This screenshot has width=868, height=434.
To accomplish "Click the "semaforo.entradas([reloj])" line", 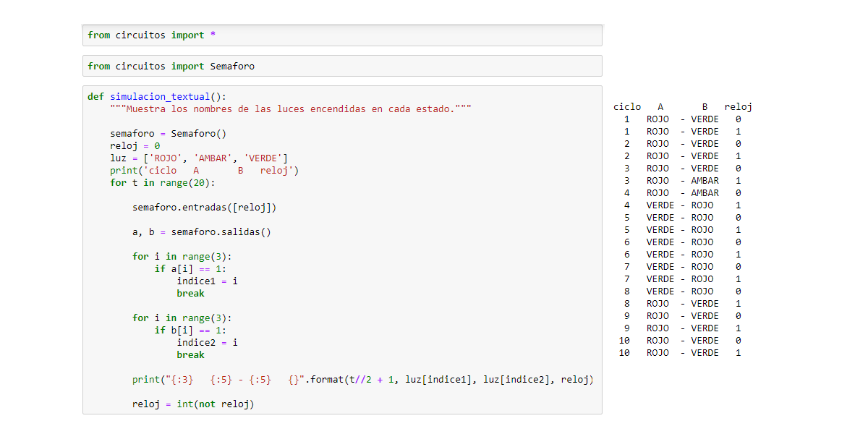I will click(x=205, y=208).
